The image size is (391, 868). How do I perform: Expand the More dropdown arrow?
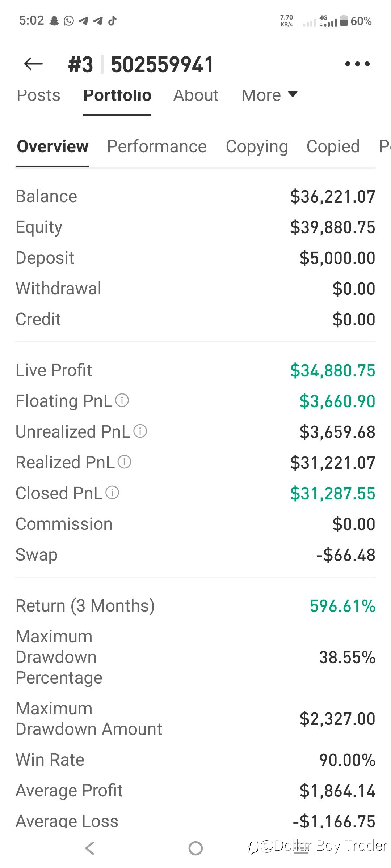293,94
